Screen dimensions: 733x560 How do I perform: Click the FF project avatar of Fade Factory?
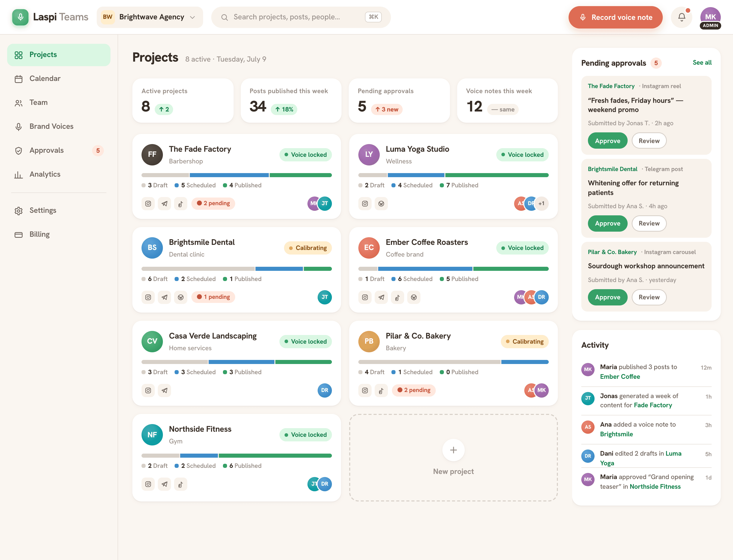pyautogui.click(x=152, y=155)
